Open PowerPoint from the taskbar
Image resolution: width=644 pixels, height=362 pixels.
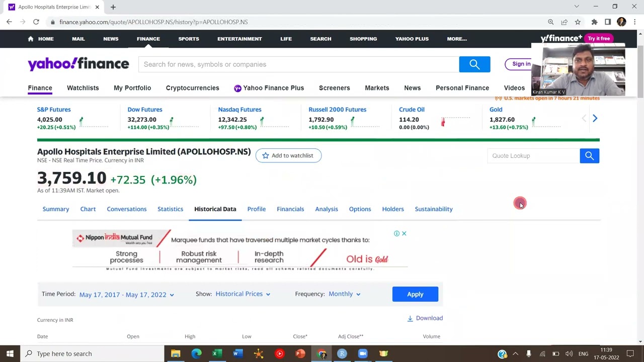(300, 353)
